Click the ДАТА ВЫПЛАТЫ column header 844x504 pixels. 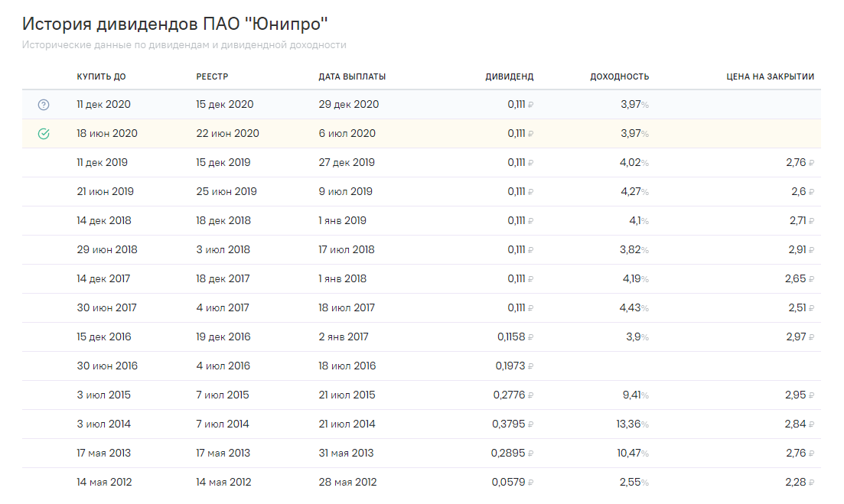pyautogui.click(x=352, y=76)
